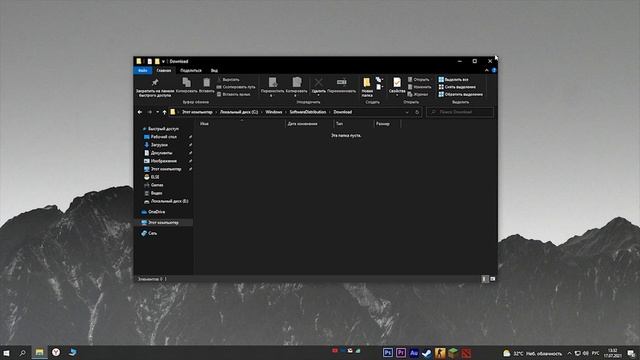640x360 pixels.
Task: Click 'Локальный диск (C:)' breadcrumb
Action: 239,112
